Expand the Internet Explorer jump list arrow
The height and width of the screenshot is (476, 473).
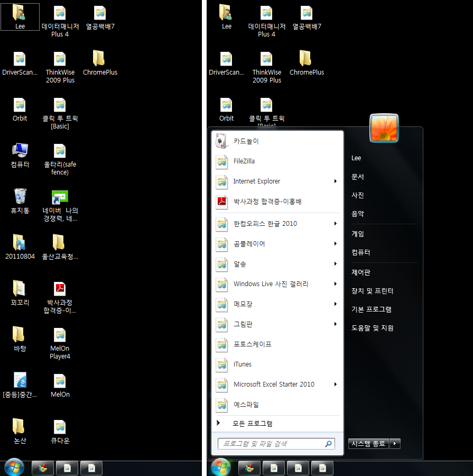[335, 181]
